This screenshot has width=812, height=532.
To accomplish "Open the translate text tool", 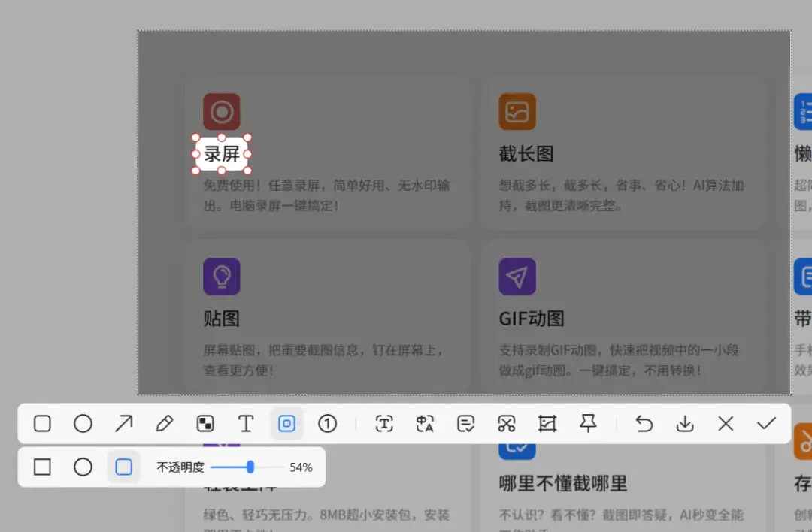I will [x=425, y=424].
